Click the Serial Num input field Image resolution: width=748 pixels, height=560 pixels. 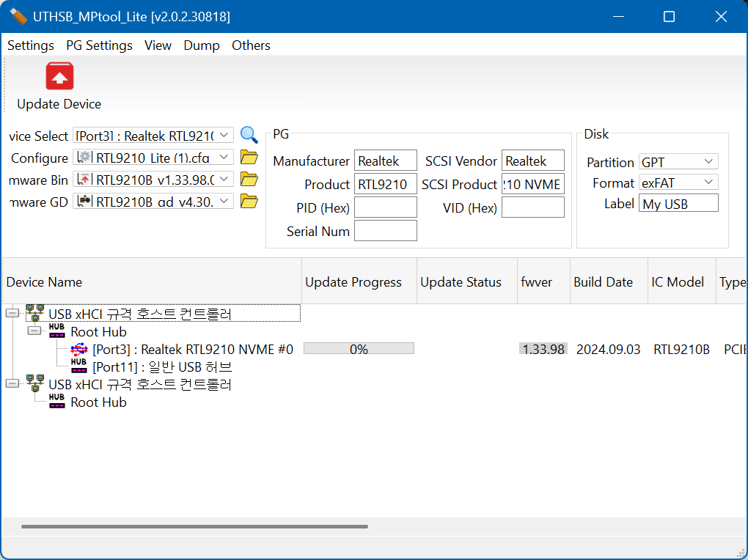(386, 230)
